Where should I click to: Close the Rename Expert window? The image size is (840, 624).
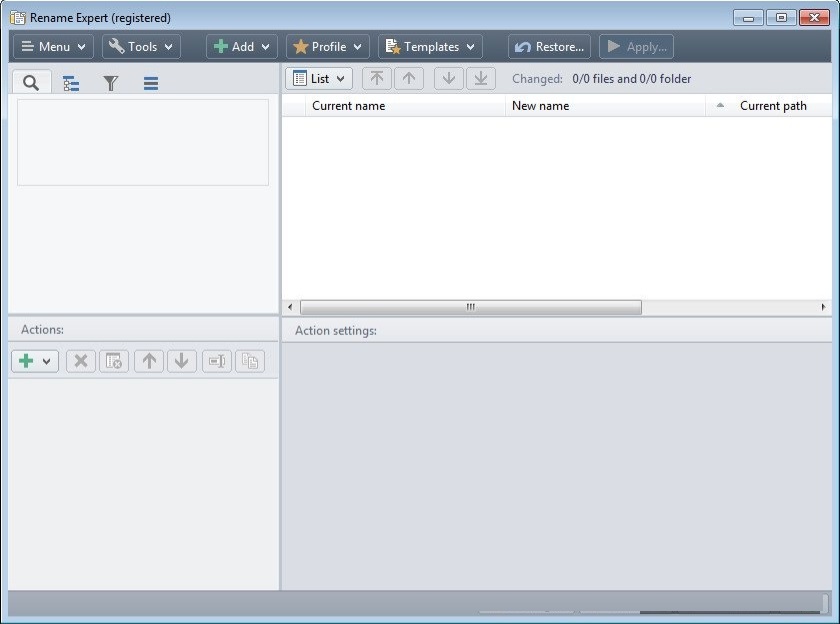point(814,18)
